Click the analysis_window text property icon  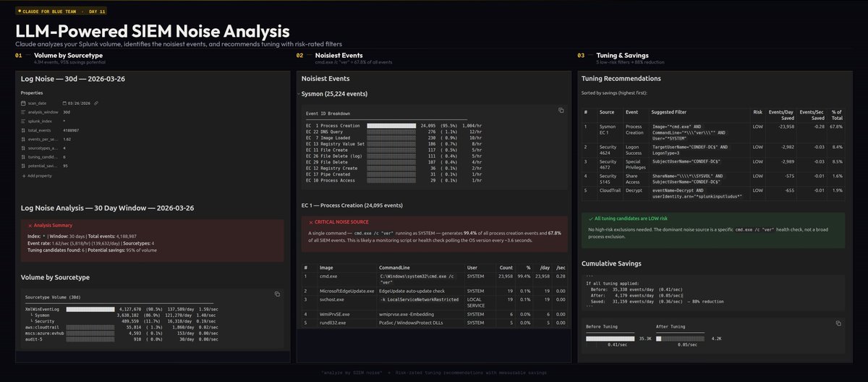tap(24, 111)
